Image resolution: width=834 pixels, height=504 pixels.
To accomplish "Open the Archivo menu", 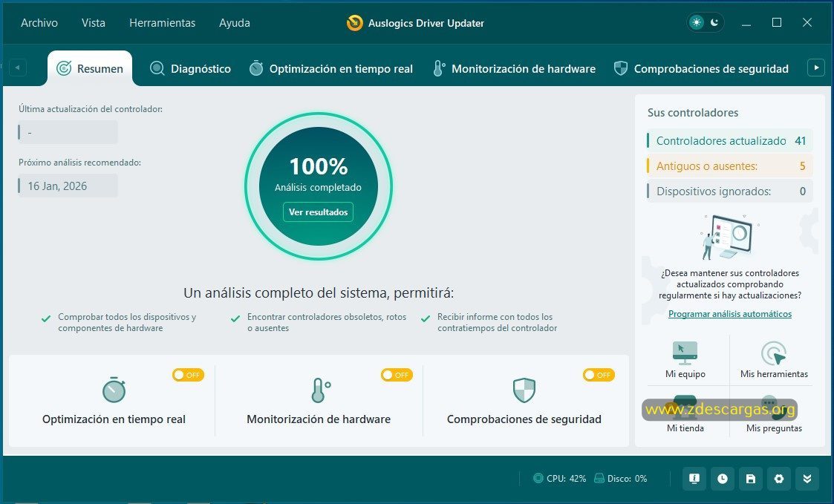I will (x=39, y=23).
